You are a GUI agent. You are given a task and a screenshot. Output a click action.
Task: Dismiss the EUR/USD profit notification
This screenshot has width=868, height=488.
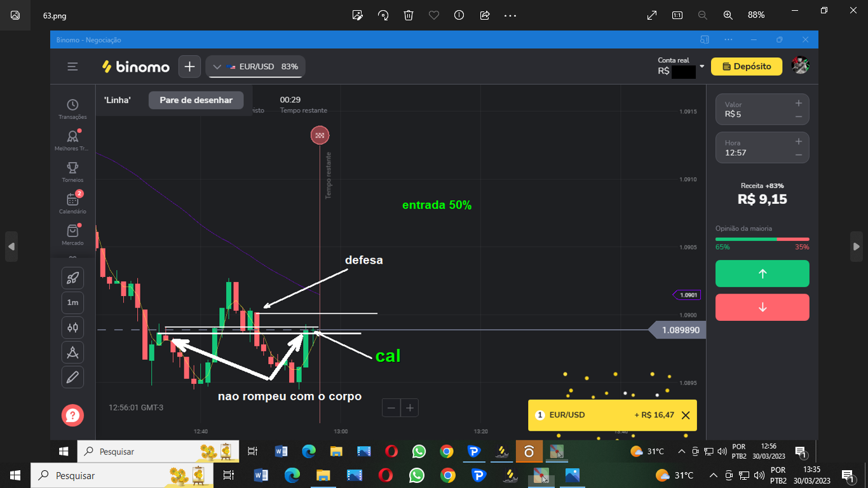coord(685,415)
